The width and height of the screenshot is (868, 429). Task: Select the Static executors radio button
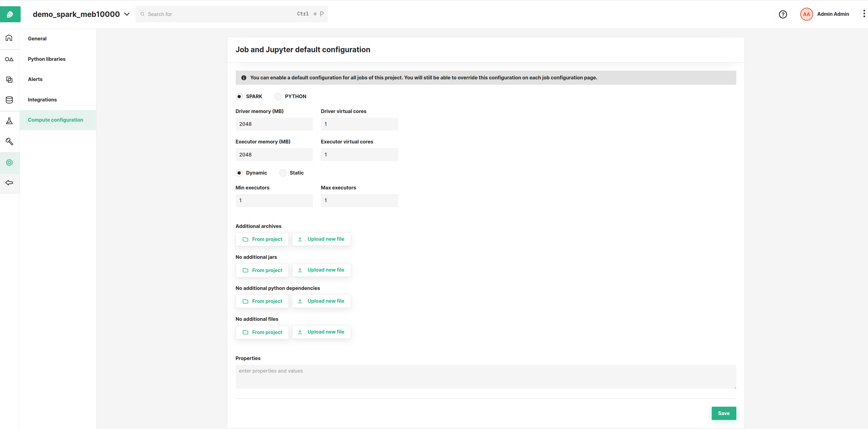tap(283, 173)
